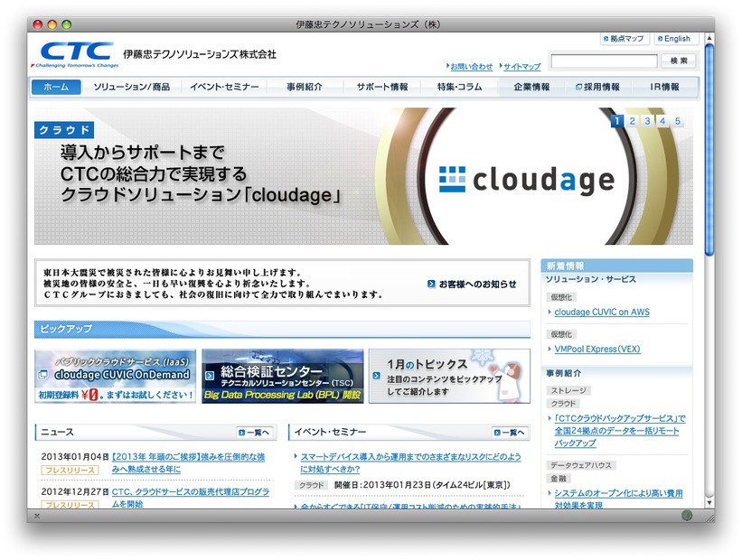The image size is (742, 560).
Task: Click the CTC logo
Action: (x=77, y=54)
